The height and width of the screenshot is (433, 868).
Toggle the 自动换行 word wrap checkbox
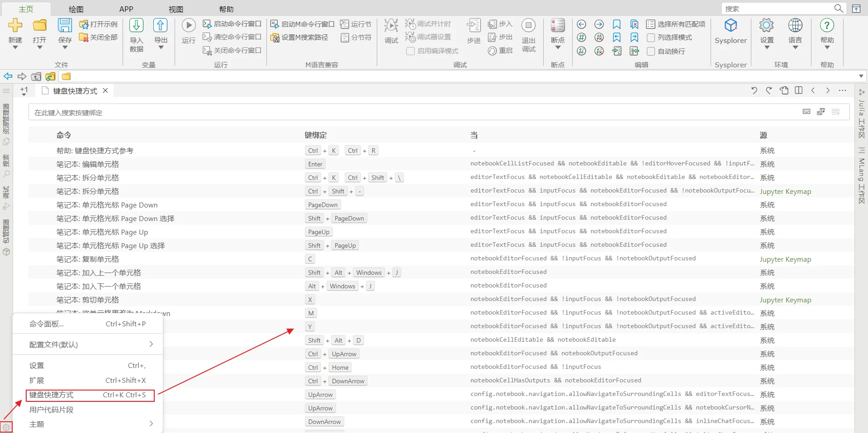pos(651,51)
